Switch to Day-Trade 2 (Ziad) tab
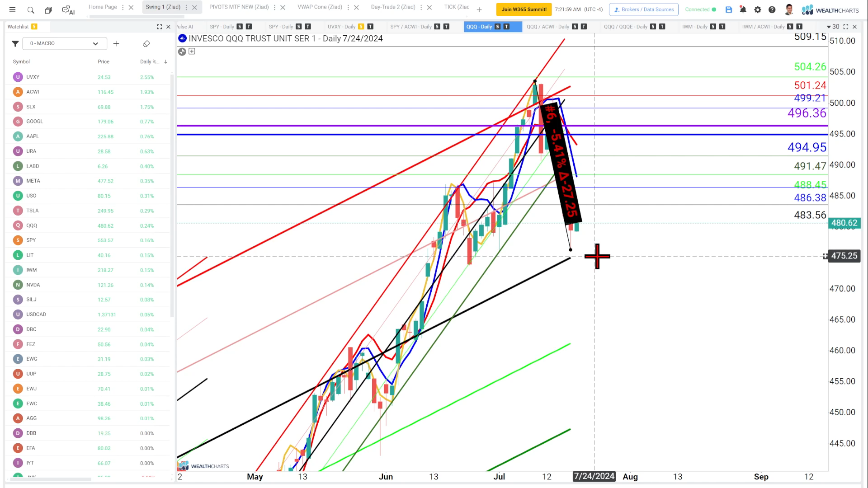This screenshot has width=868, height=488. [393, 7]
